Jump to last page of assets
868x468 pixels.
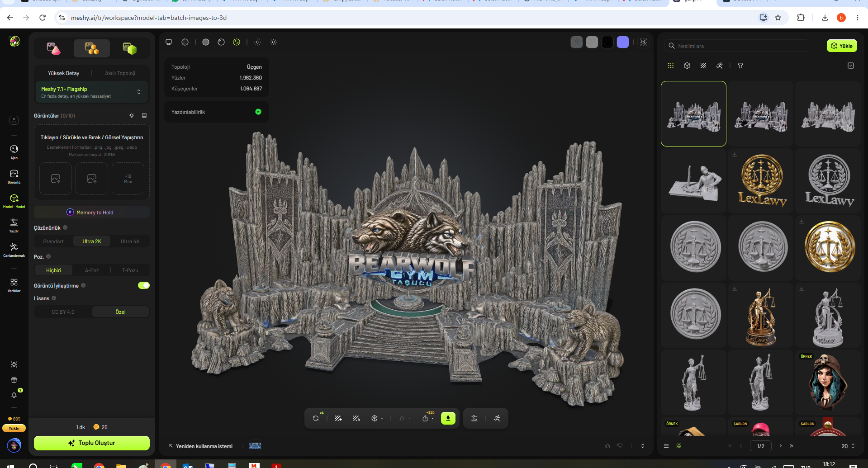click(x=792, y=446)
